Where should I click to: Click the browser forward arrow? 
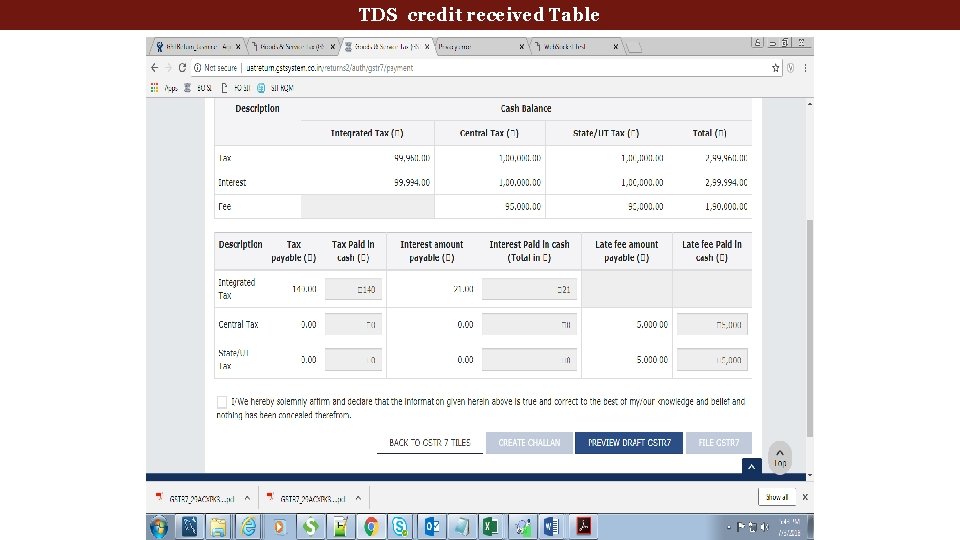pos(168,67)
